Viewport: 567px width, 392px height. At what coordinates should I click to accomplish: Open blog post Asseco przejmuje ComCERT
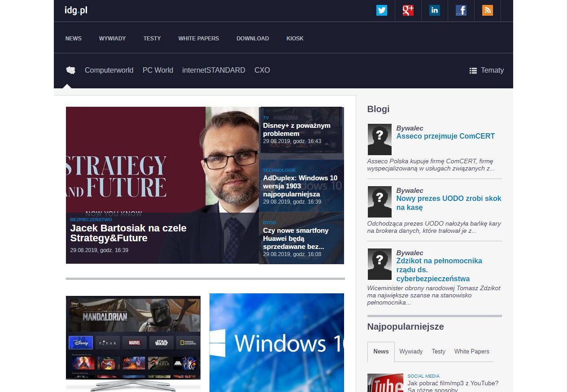pyautogui.click(x=445, y=136)
